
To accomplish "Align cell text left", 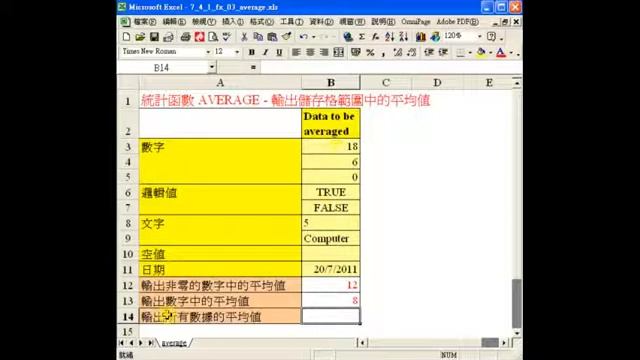I will (296, 52).
